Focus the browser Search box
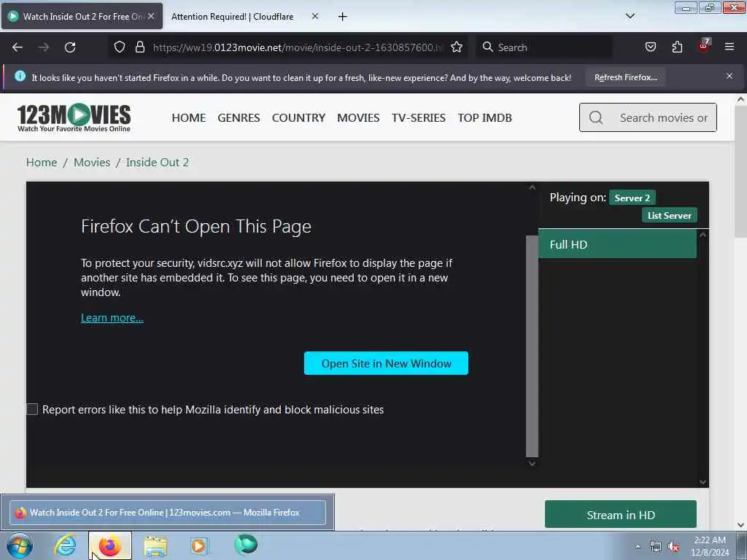The width and height of the screenshot is (747, 560). click(544, 47)
